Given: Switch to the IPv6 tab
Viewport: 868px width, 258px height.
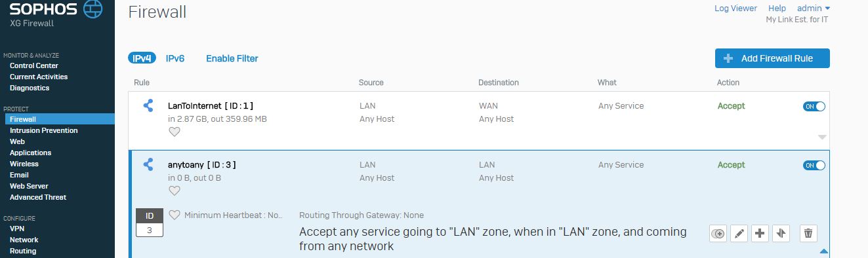Looking at the screenshot, I should pos(175,58).
